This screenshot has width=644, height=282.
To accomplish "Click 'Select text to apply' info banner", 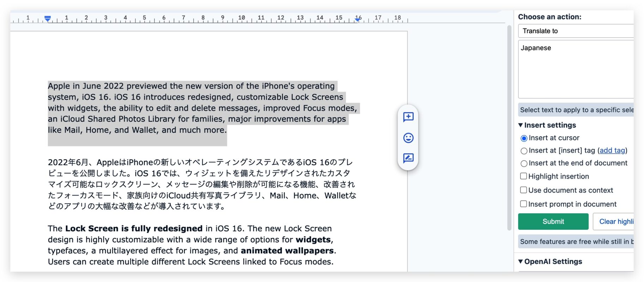I will [x=576, y=110].
